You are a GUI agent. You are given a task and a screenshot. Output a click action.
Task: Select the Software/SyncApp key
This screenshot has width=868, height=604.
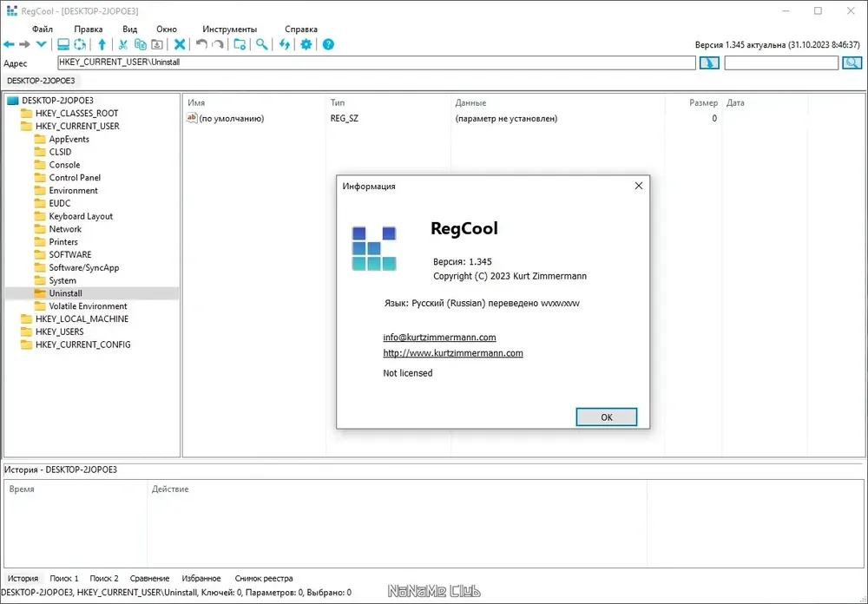click(84, 267)
